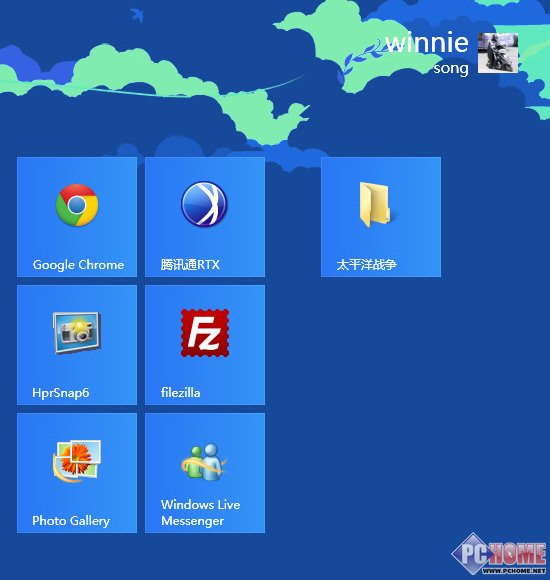Click the 腾讯通RTX tile label
The image size is (550, 580).
coord(190,264)
